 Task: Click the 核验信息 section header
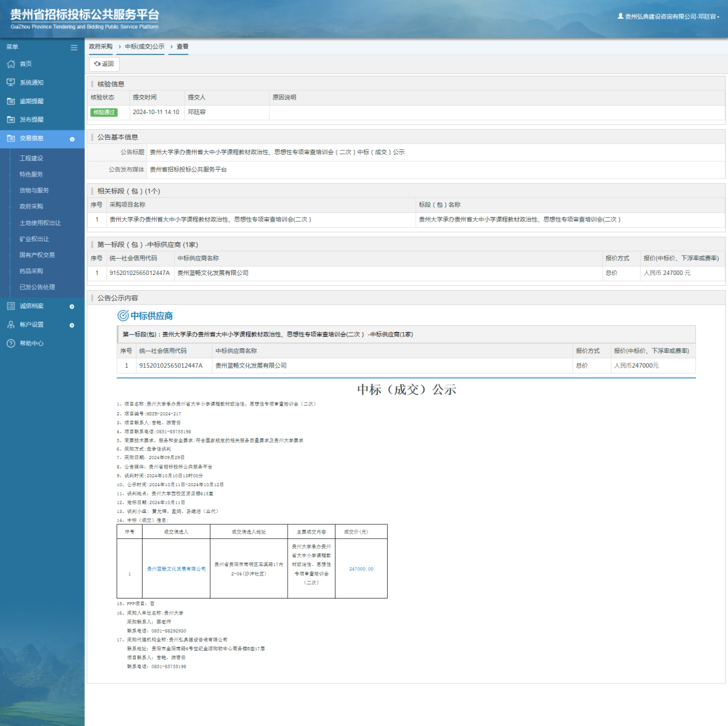[x=111, y=84]
